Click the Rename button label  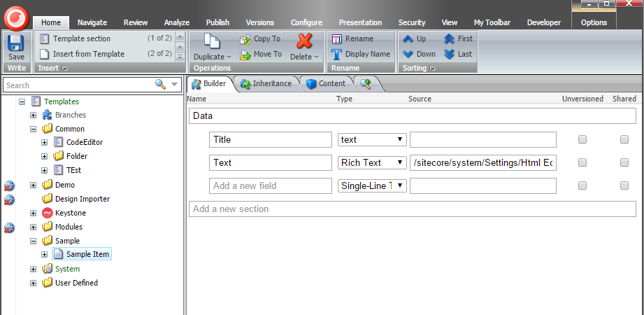click(x=359, y=39)
